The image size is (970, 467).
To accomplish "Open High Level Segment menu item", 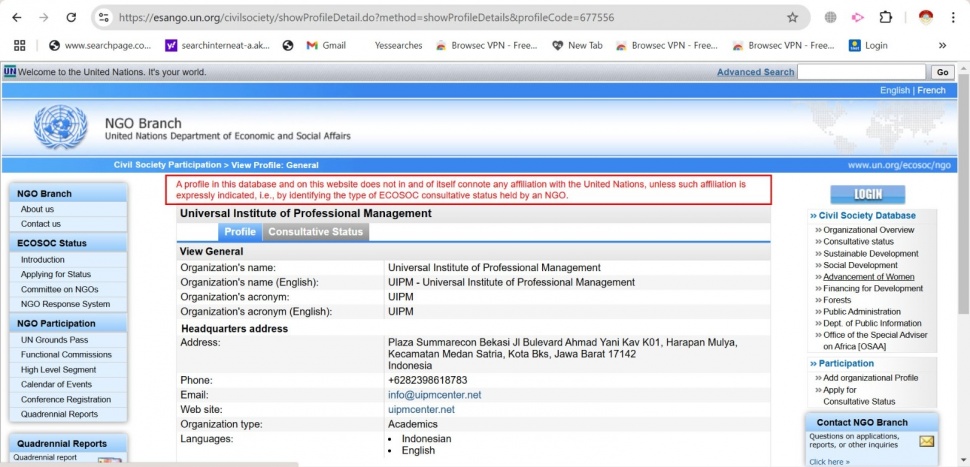I will pyautogui.click(x=59, y=370).
